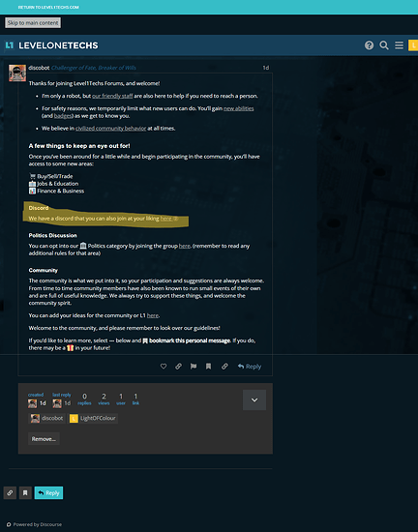418x532 pixels.
Task: Open the help question-mark icon in header
Action: pos(369,45)
